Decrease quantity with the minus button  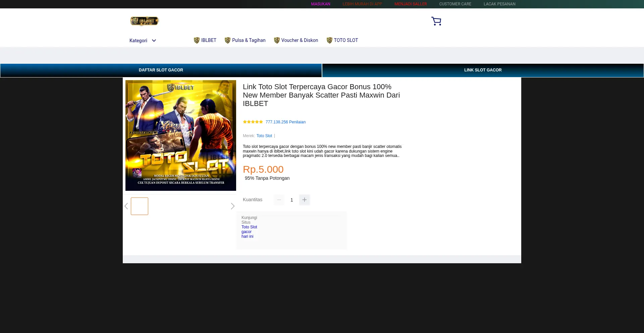[x=279, y=200]
